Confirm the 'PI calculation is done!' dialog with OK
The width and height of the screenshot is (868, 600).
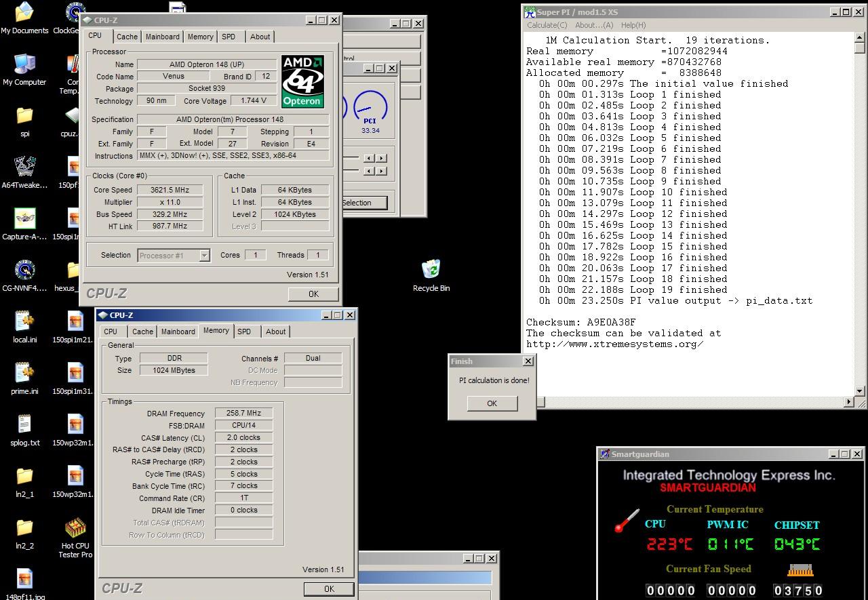492,403
